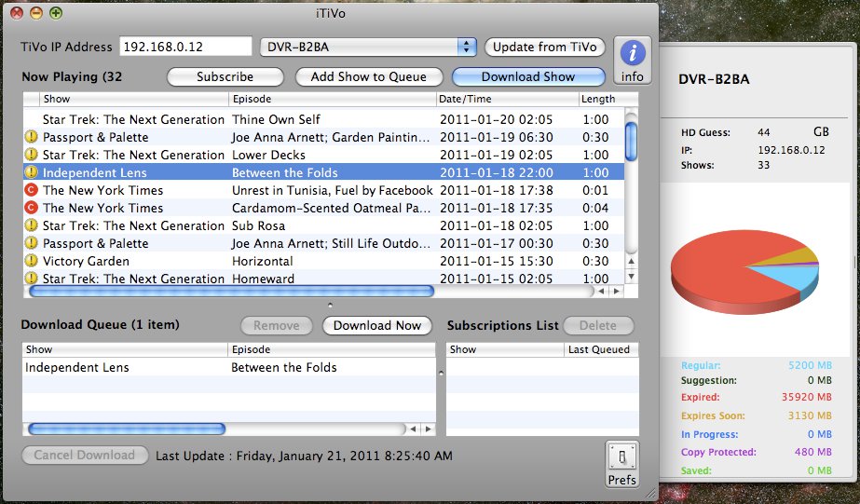Click Subscribe button
Image resolution: width=860 pixels, height=504 pixels.
tap(225, 76)
